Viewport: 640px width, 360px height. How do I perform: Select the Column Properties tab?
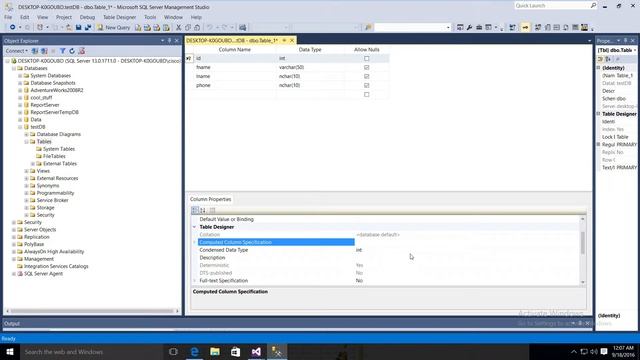[211, 199]
